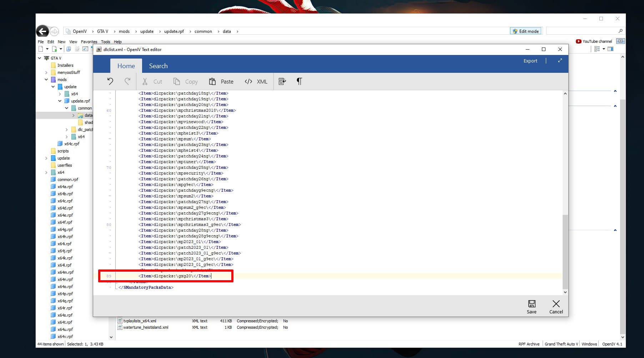The height and width of the screenshot is (358, 644).
Task: Click the Paste clipboard icon
Action: (212, 81)
